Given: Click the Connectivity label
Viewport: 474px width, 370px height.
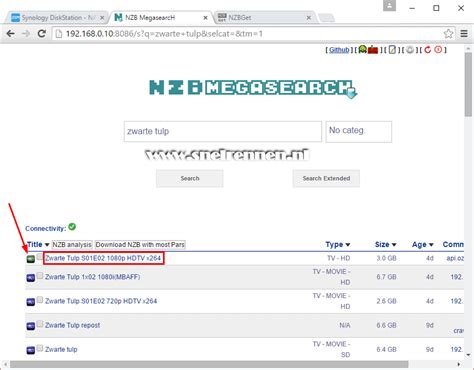Looking at the screenshot, I should [46, 229].
